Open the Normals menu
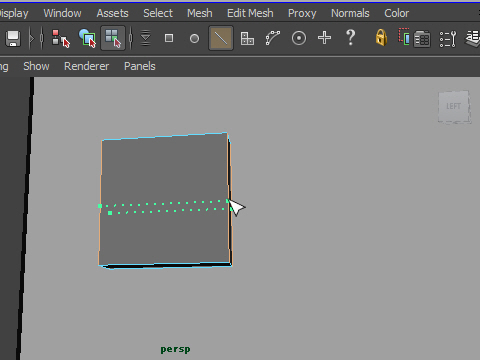 click(x=350, y=13)
